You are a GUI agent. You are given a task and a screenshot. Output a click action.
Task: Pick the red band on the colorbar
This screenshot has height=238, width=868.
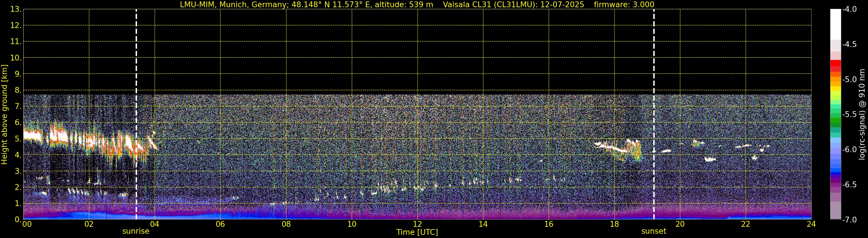(x=835, y=63)
